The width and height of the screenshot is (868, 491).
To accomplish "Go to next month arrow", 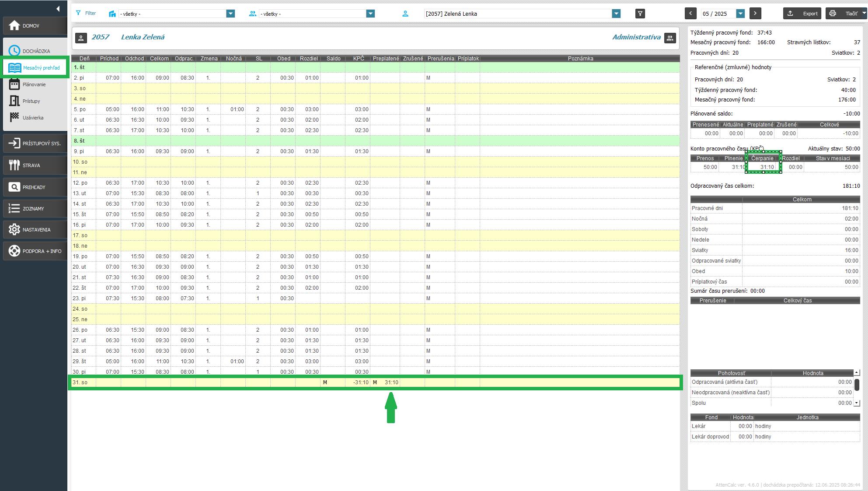I will 755,14.
